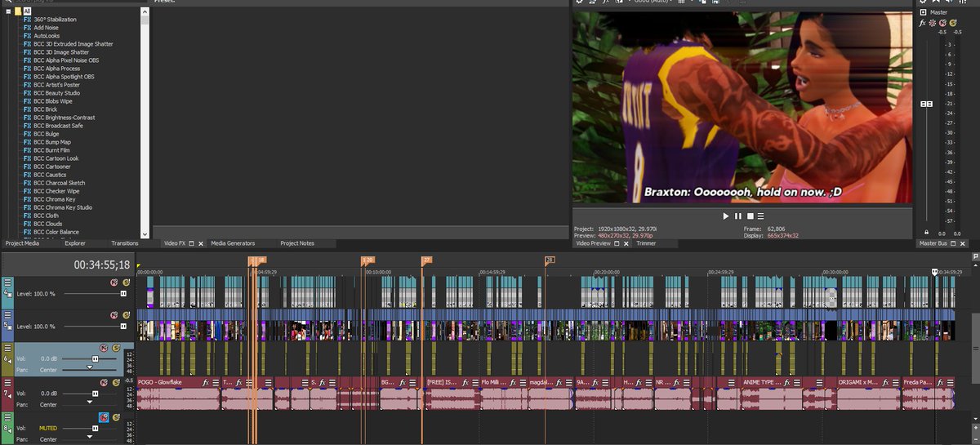Select Add Noise effect

coord(46,27)
